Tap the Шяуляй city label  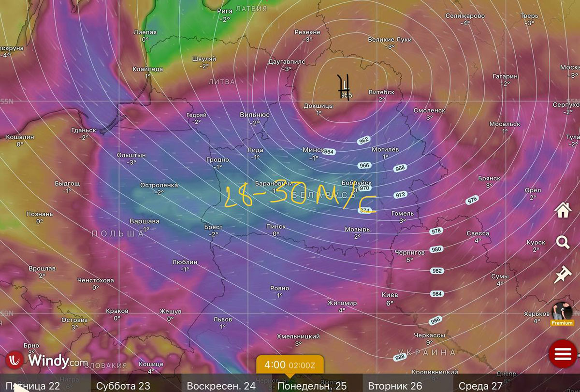204,58
